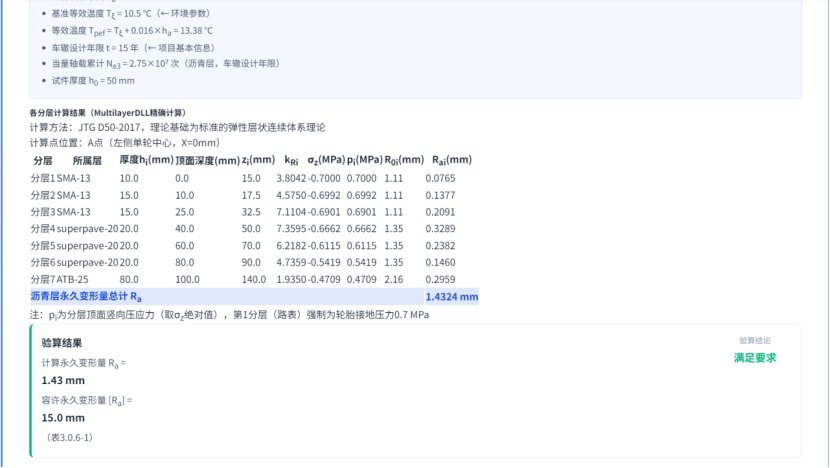
Task: Click the 厚度 value 80.0
Action: (x=129, y=280)
